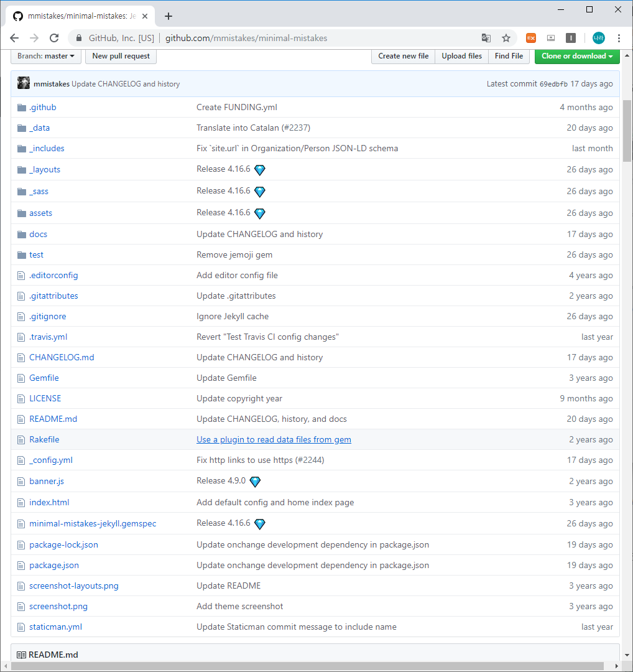
Task: Click the browser forward arrow
Action: (34, 38)
